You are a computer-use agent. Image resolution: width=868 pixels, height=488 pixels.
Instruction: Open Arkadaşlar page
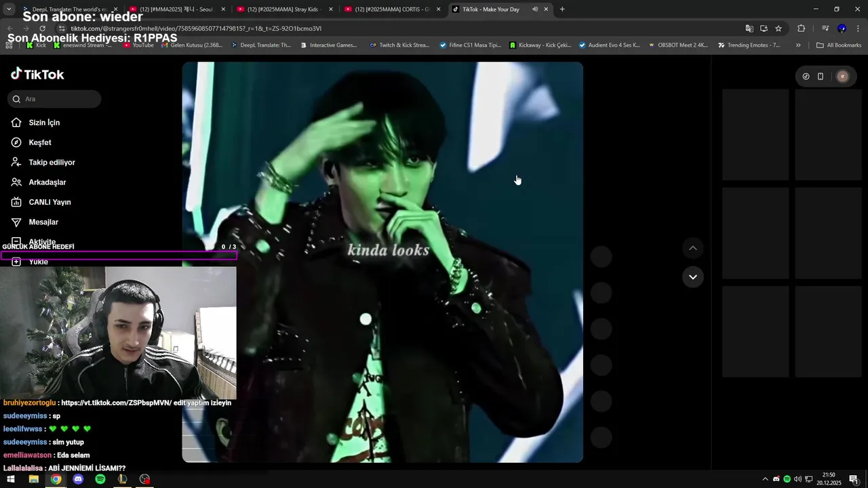point(47,182)
